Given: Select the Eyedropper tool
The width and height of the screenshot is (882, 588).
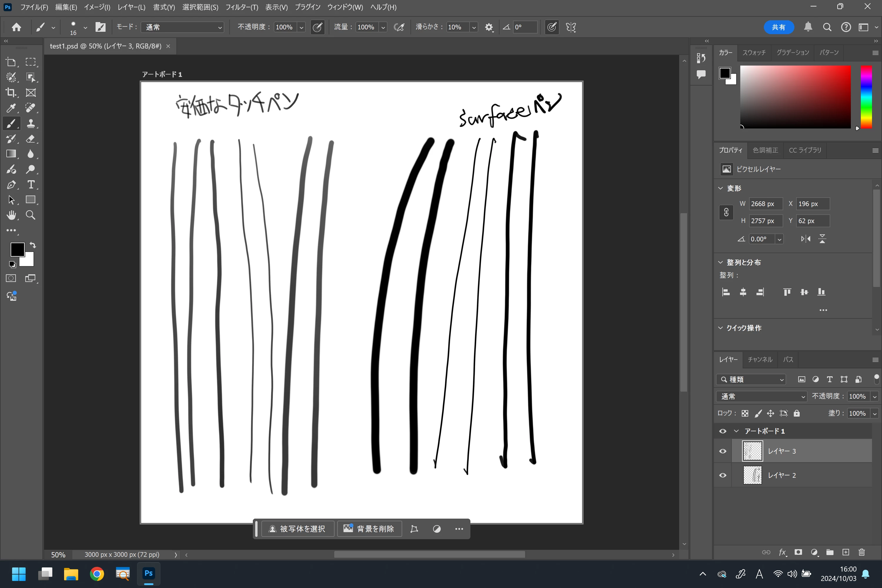Looking at the screenshot, I should pos(11,108).
